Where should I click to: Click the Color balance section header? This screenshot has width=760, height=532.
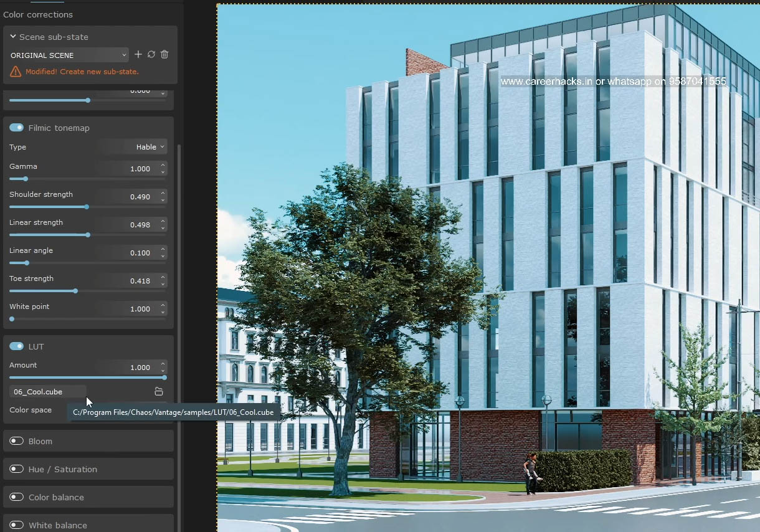point(56,497)
